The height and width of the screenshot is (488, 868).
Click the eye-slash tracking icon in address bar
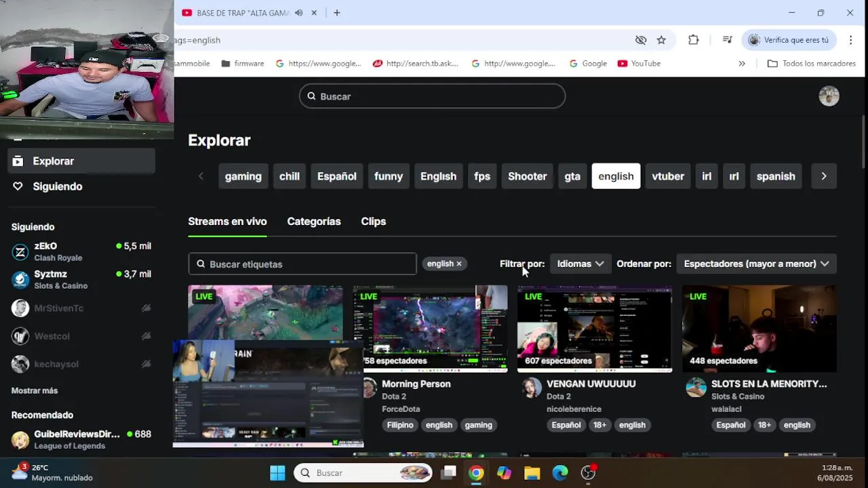tap(641, 40)
